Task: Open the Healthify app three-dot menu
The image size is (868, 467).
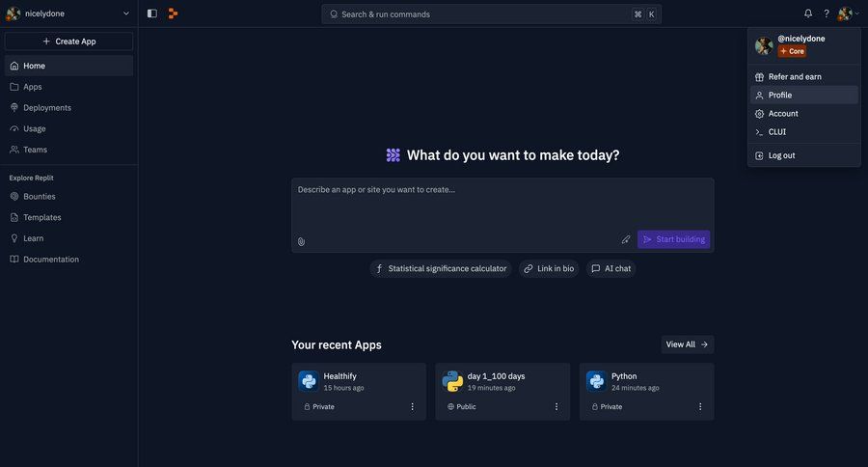Action: [x=413, y=406]
